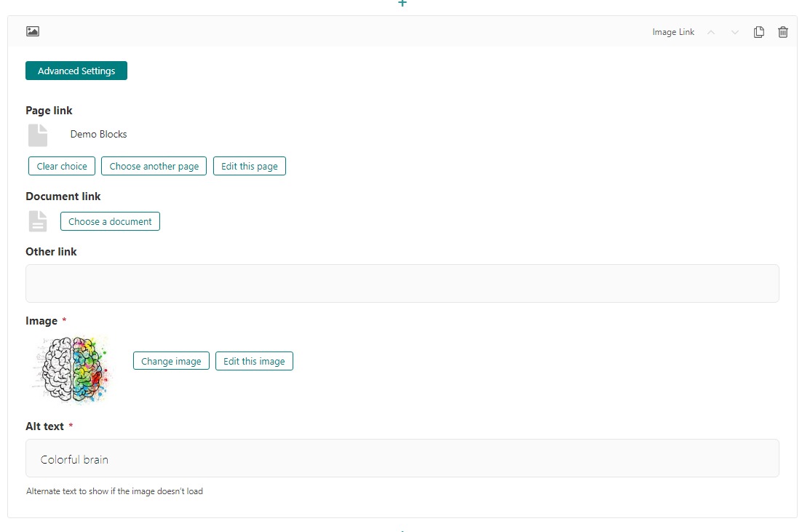Click the document icon under Document link
The image size is (810, 532).
[x=38, y=221]
